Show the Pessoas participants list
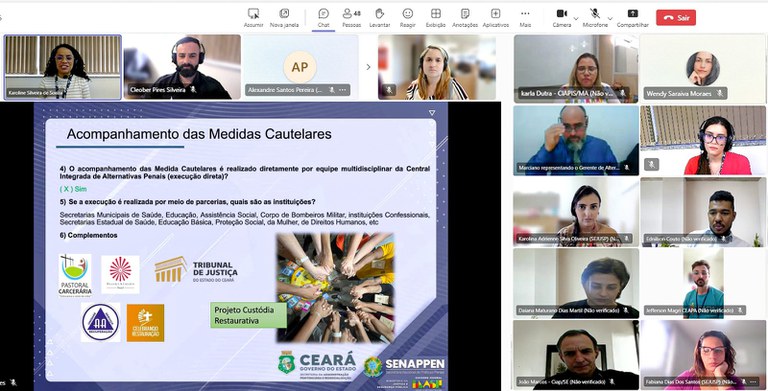This screenshot has height=391, width=768. [x=352, y=18]
